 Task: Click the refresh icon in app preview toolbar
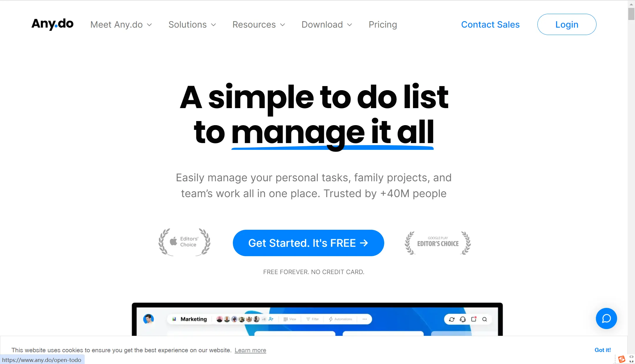452,319
